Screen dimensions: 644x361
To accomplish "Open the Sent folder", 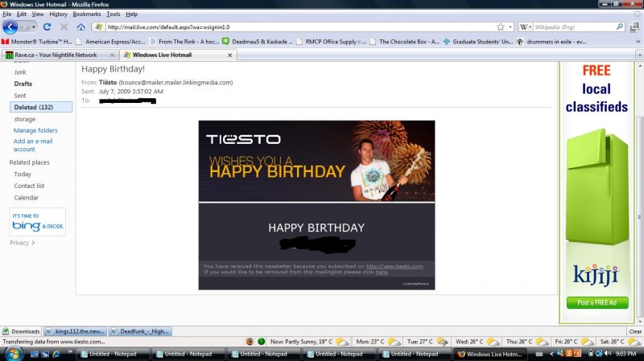I will [20, 96].
